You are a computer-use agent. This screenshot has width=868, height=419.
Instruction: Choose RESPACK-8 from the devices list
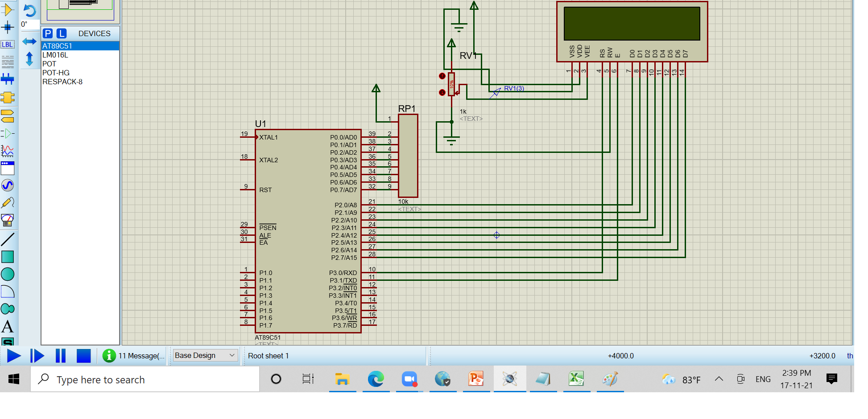pos(62,82)
